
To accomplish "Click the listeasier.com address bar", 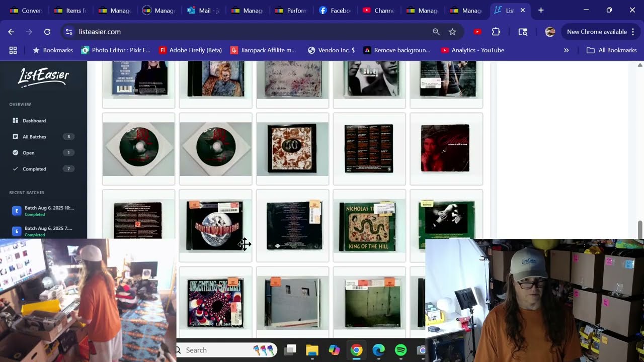I will 252,32.
